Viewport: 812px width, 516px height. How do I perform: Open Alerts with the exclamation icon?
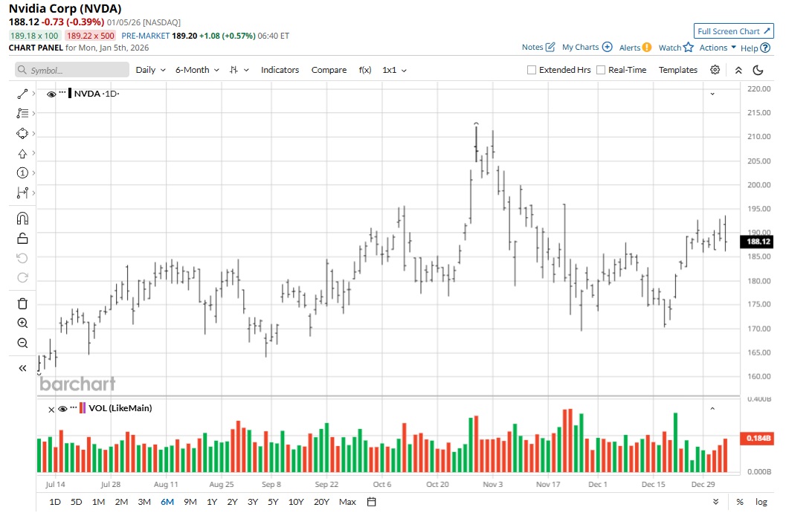pos(647,47)
